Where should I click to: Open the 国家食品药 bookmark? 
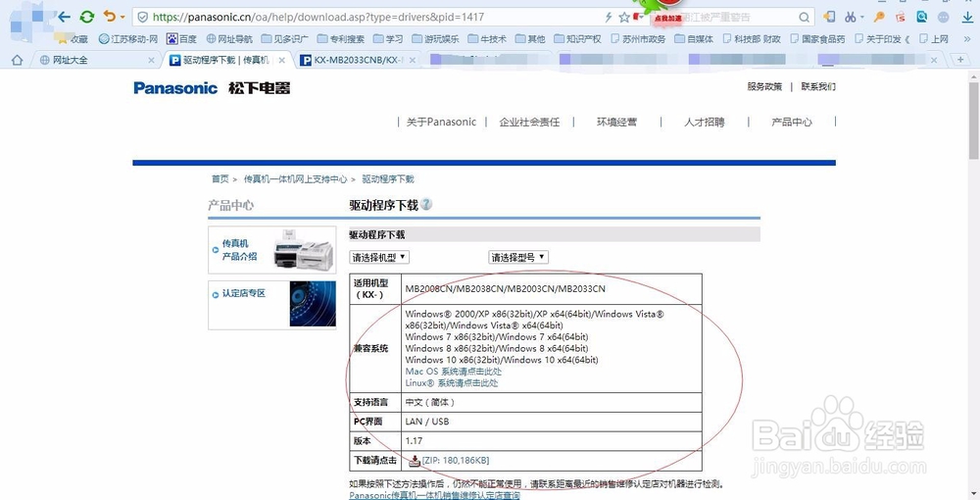coord(817,39)
